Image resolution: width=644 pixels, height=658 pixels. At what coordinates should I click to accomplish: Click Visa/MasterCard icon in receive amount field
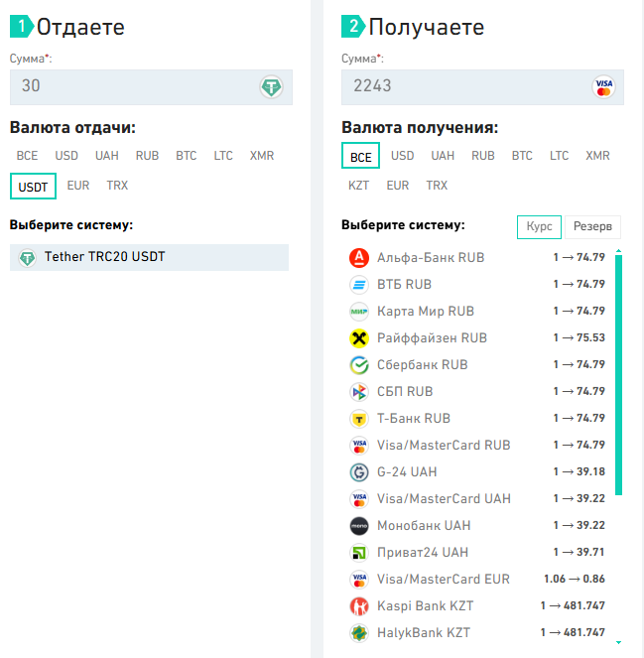tap(603, 87)
